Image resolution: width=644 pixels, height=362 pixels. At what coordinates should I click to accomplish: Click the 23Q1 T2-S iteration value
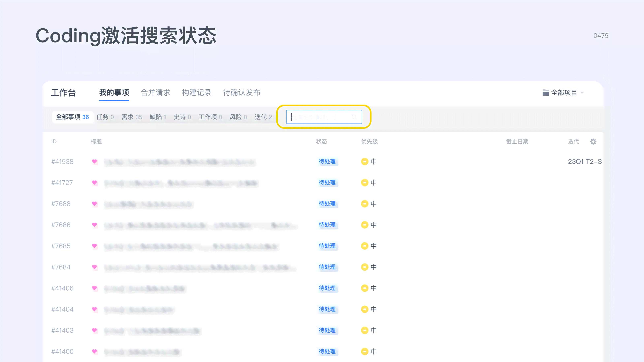(x=585, y=162)
